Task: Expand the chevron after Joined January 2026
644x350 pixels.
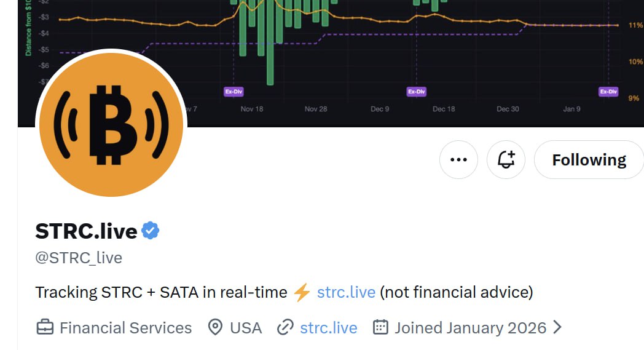Action: pyautogui.click(x=557, y=327)
